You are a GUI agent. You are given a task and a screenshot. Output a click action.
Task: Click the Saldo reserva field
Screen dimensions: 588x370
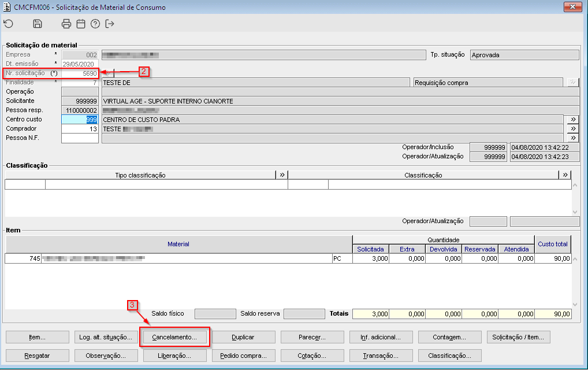(x=304, y=314)
